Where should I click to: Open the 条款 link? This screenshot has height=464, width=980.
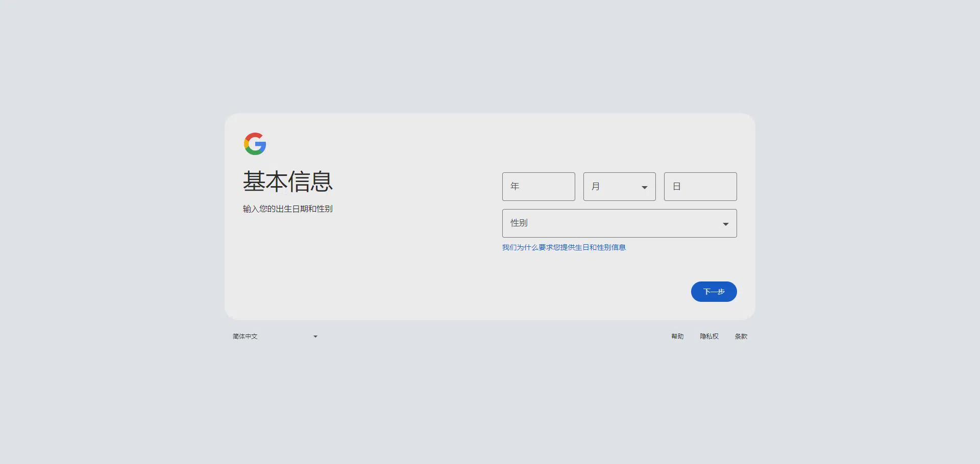pyautogui.click(x=741, y=337)
